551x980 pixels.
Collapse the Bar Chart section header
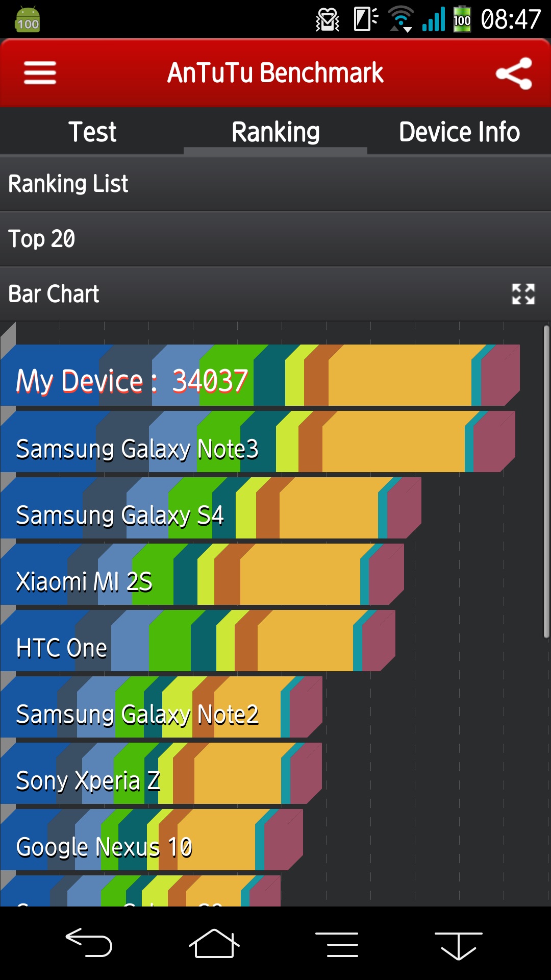[x=275, y=294]
